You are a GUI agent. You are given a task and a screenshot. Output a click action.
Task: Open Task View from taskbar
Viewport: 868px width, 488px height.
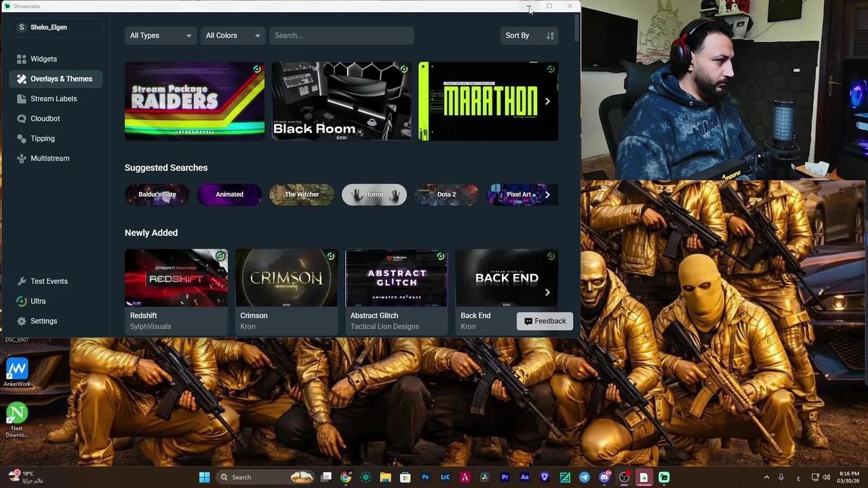pyautogui.click(x=326, y=477)
